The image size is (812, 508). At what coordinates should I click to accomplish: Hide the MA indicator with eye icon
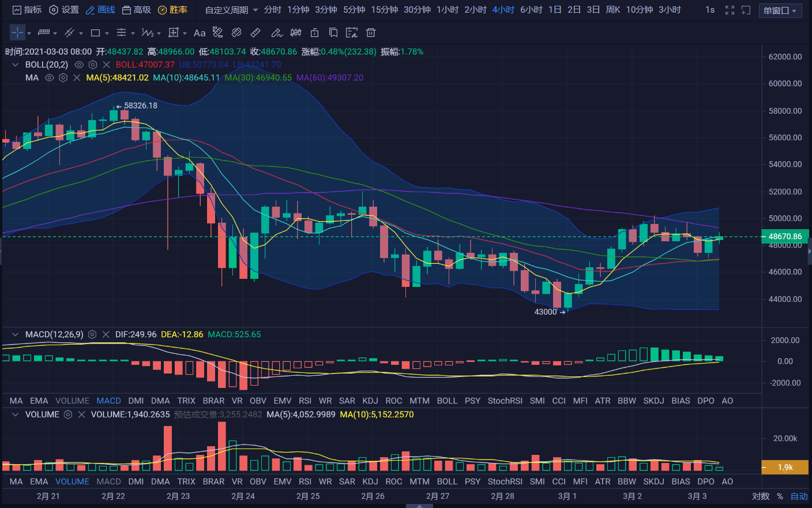point(50,77)
